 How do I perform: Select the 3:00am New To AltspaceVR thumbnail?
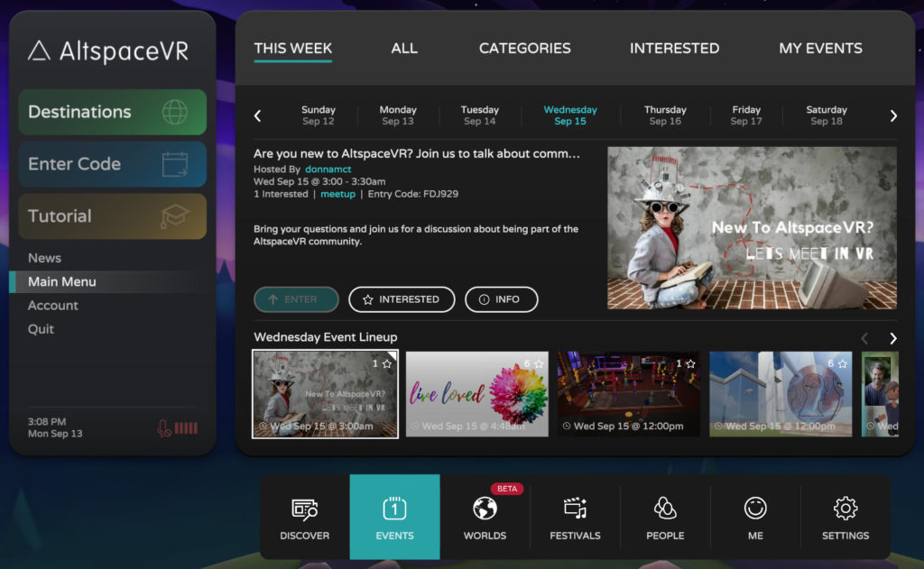tap(325, 394)
